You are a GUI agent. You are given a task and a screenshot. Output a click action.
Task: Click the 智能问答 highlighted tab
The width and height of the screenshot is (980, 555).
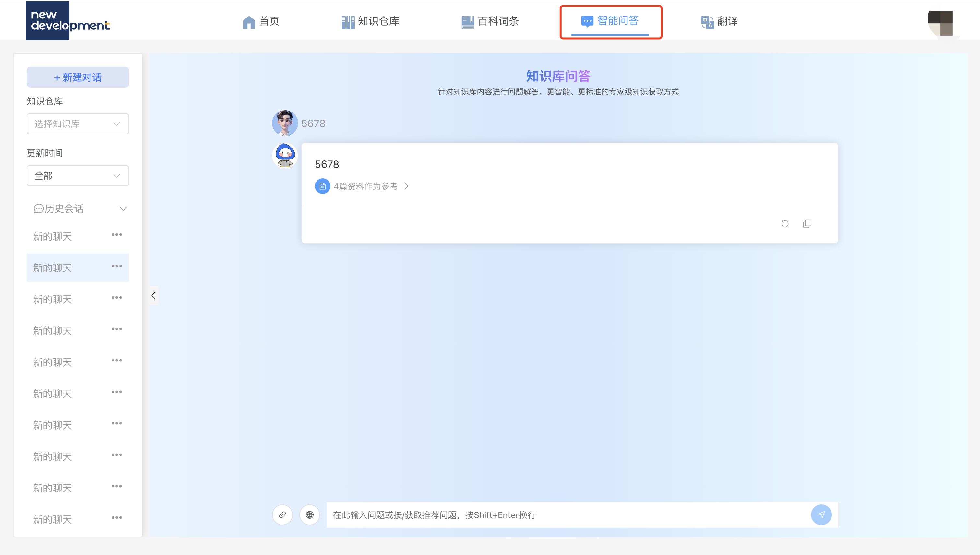click(611, 21)
